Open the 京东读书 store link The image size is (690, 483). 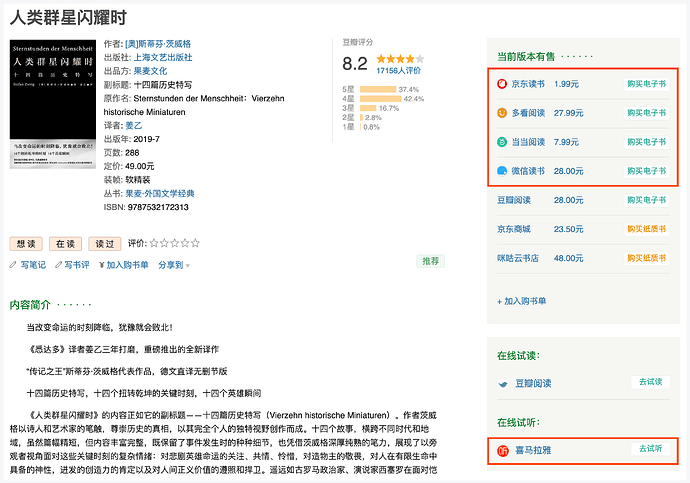[x=528, y=84]
